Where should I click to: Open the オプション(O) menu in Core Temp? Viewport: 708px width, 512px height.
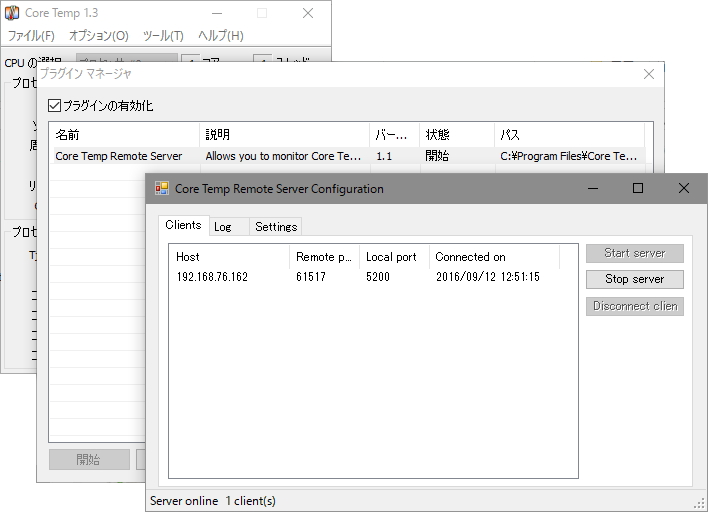(98, 36)
